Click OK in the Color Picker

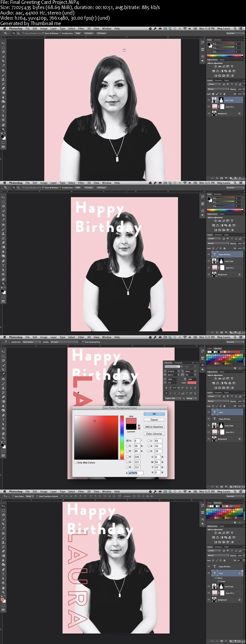[154, 414]
